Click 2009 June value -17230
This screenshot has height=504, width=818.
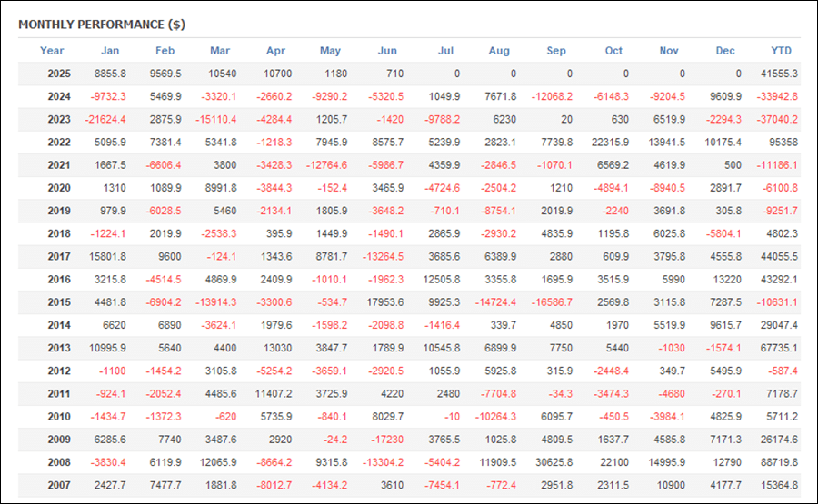pos(387,440)
